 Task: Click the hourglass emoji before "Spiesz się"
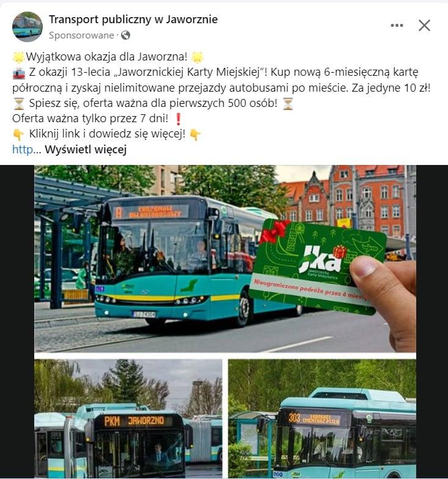pyautogui.click(x=18, y=104)
